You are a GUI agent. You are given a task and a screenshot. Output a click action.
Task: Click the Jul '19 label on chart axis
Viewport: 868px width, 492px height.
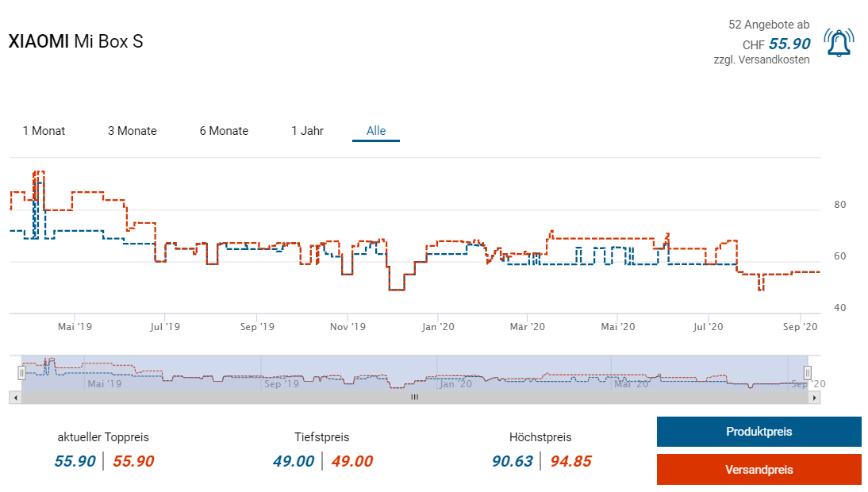166,326
